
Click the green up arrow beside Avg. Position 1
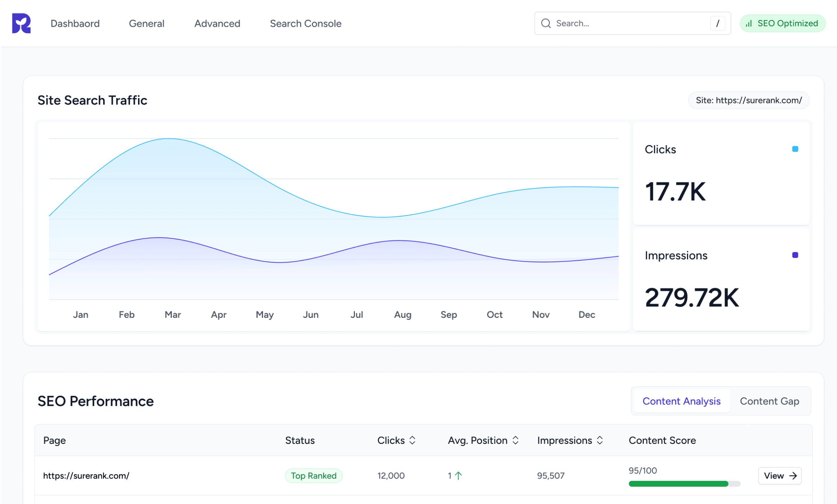point(458,476)
